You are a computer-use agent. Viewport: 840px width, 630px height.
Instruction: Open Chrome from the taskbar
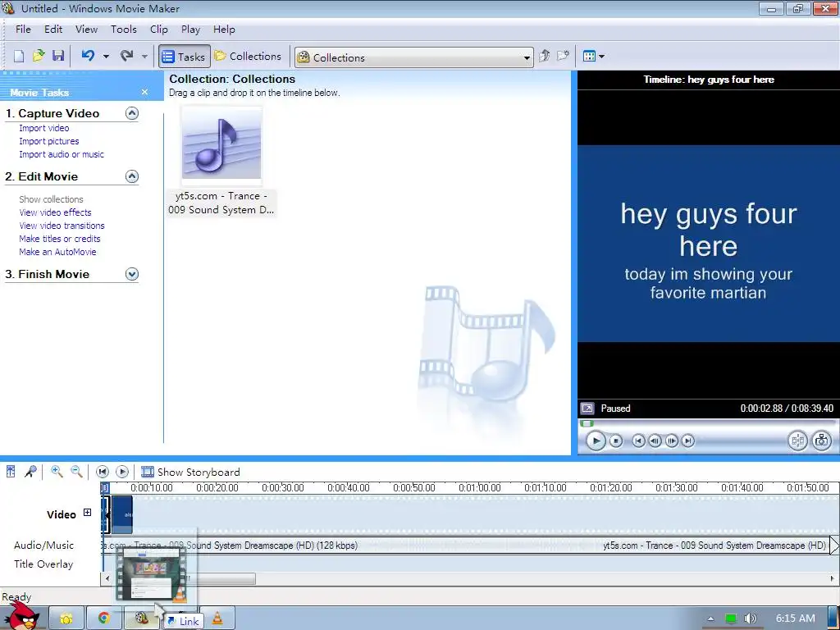(x=103, y=619)
